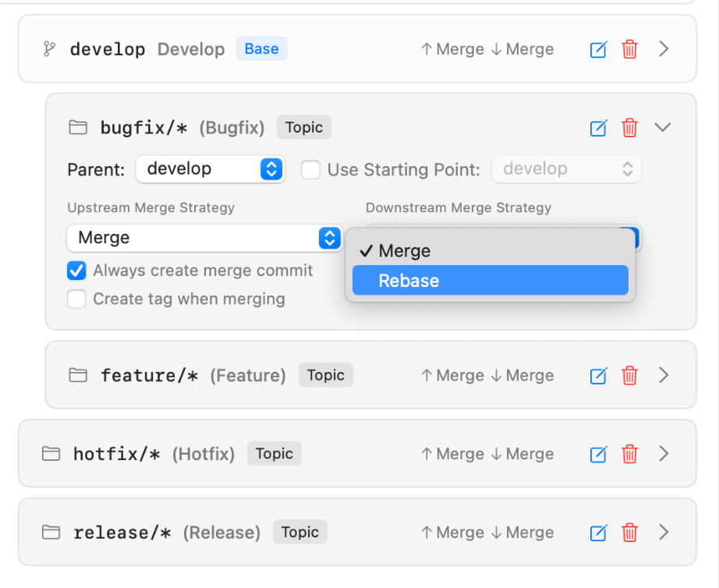Click the trash icon on the release/* row
719x588 pixels.
click(x=629, y=533)
